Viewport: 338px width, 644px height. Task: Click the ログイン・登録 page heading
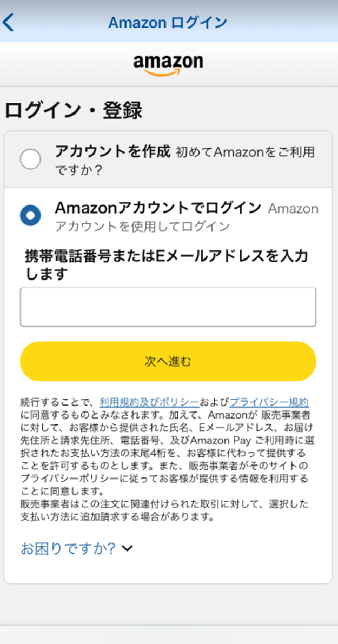[x=74, y=110]
